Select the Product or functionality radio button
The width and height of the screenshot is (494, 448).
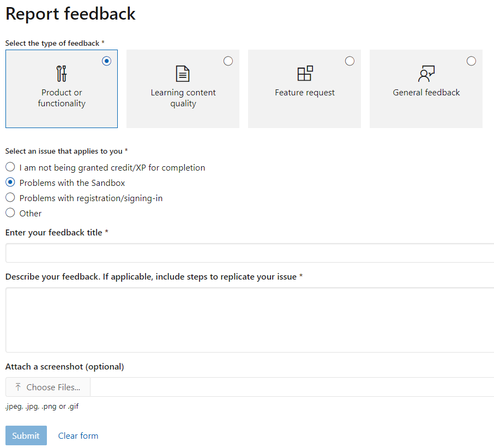[106, 61]
